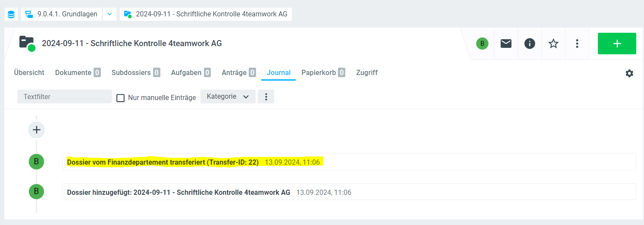Open the settings gear icon
Screen dimensions: 644x225
[x=629, y=73]
